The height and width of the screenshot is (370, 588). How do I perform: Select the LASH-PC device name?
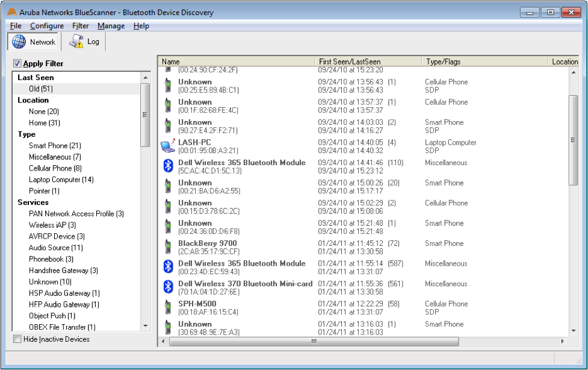194,142
